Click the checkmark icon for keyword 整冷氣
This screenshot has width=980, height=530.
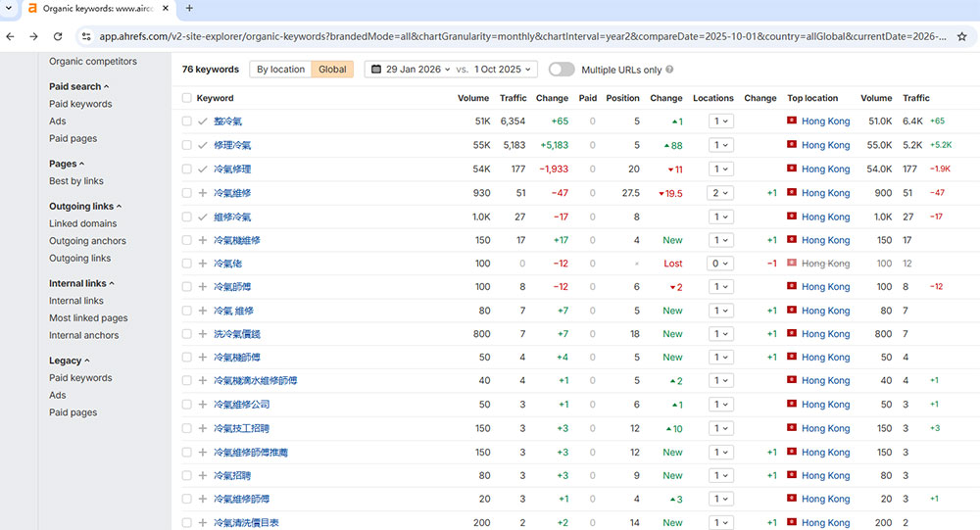(203, 121)
